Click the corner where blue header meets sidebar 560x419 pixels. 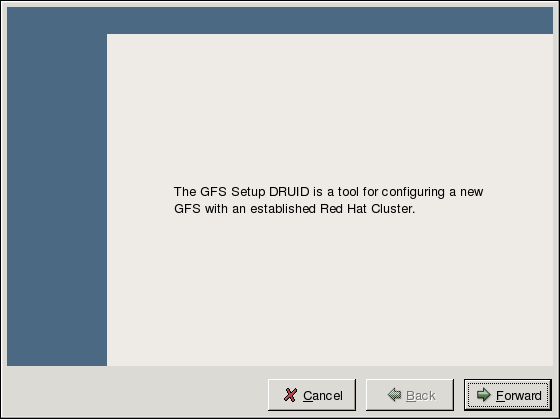coord(107,34)
